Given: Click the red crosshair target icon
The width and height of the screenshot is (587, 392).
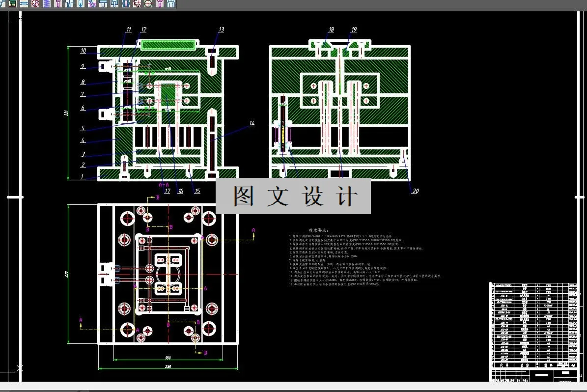Looking at the screenshot, I should pyautogui.click(x=148, y=3).
